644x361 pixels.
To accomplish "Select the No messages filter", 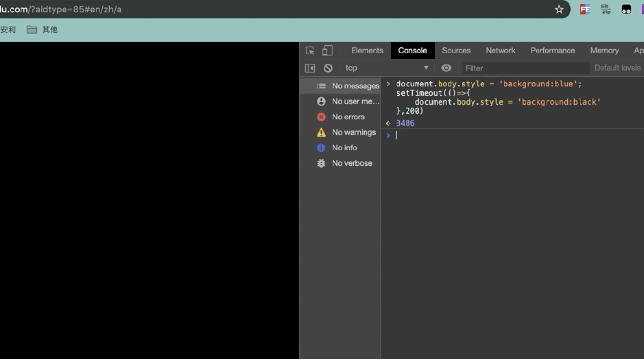I will pos(340,86).
